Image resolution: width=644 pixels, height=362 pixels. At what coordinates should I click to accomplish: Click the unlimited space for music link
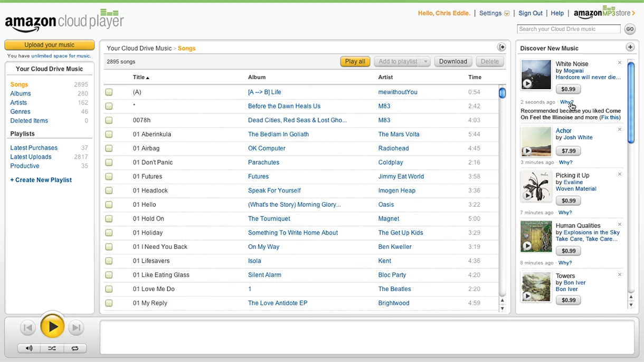click(61, 56)
